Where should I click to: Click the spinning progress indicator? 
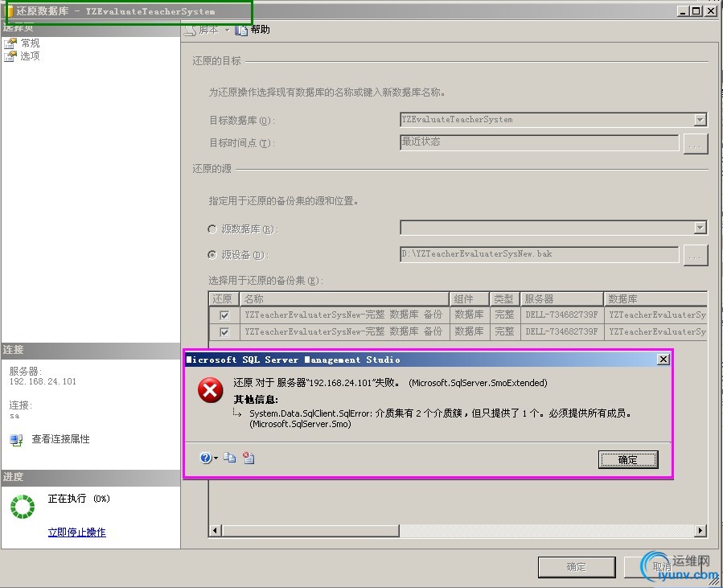coord(23,507)
